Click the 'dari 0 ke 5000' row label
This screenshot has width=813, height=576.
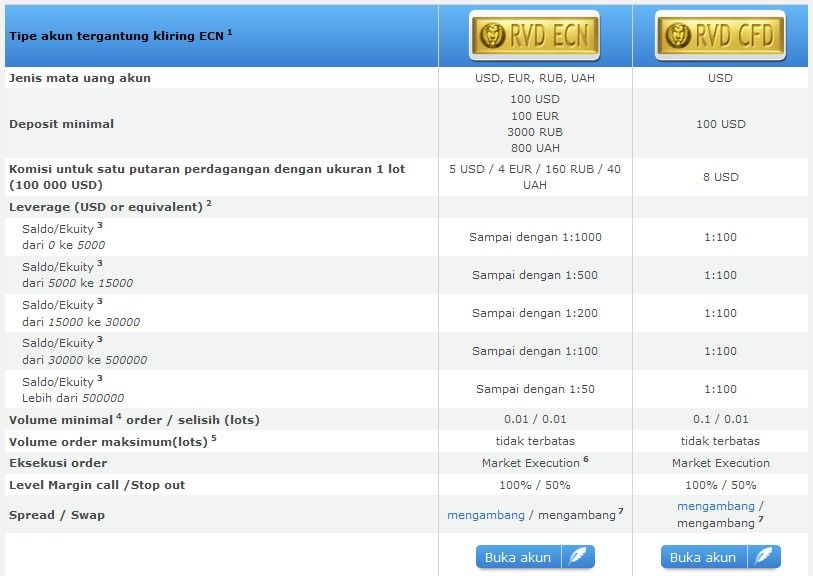click(x=63, y=236)
